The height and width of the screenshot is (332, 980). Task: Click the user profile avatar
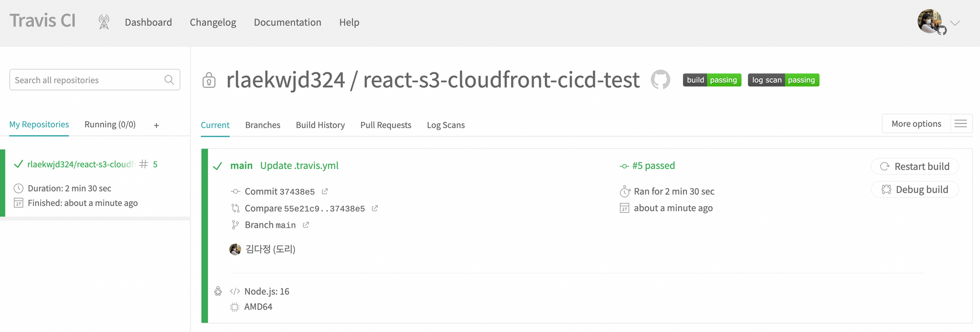tap(930, 22)
